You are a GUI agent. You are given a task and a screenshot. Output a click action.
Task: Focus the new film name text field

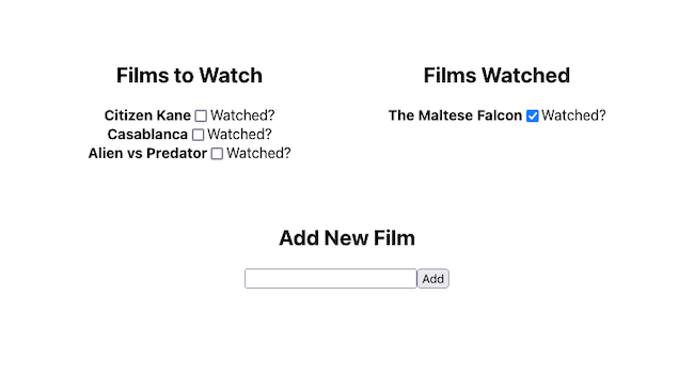point(331,279)
